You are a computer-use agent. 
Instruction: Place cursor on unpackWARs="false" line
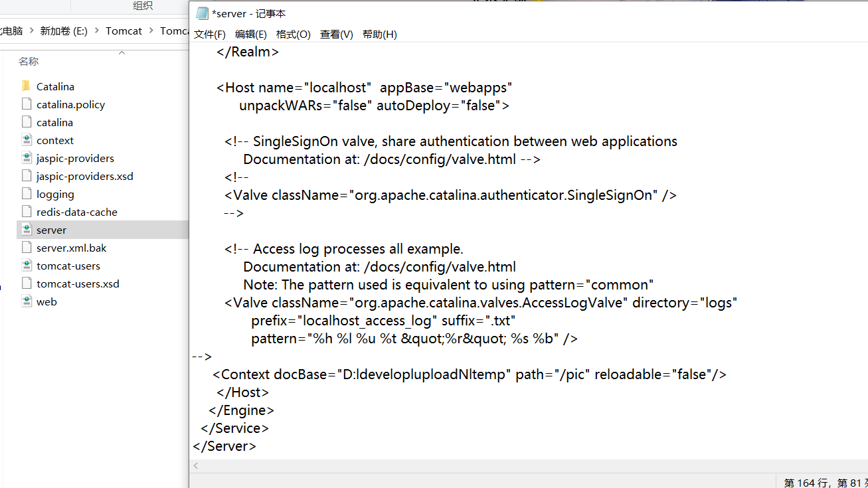coord(374,106)
